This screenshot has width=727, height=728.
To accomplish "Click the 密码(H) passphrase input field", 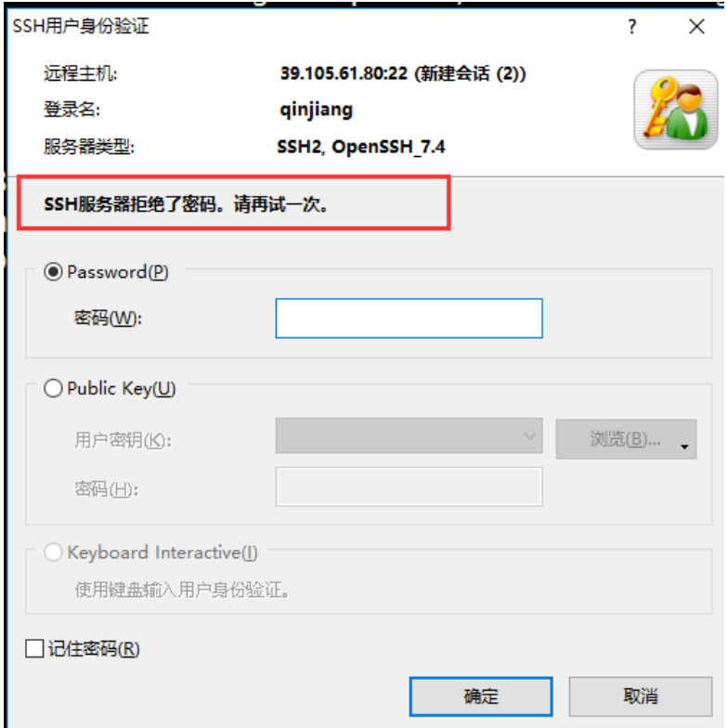I will click(409, 487).
